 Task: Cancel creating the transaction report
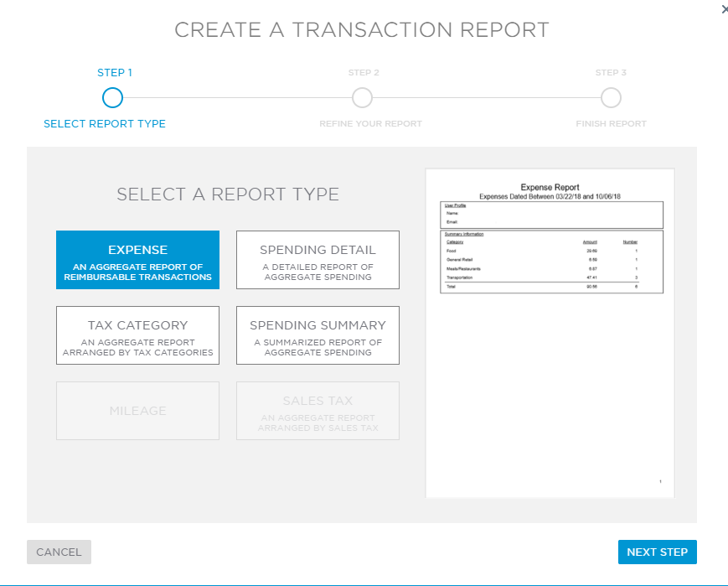tap(58, 552)
